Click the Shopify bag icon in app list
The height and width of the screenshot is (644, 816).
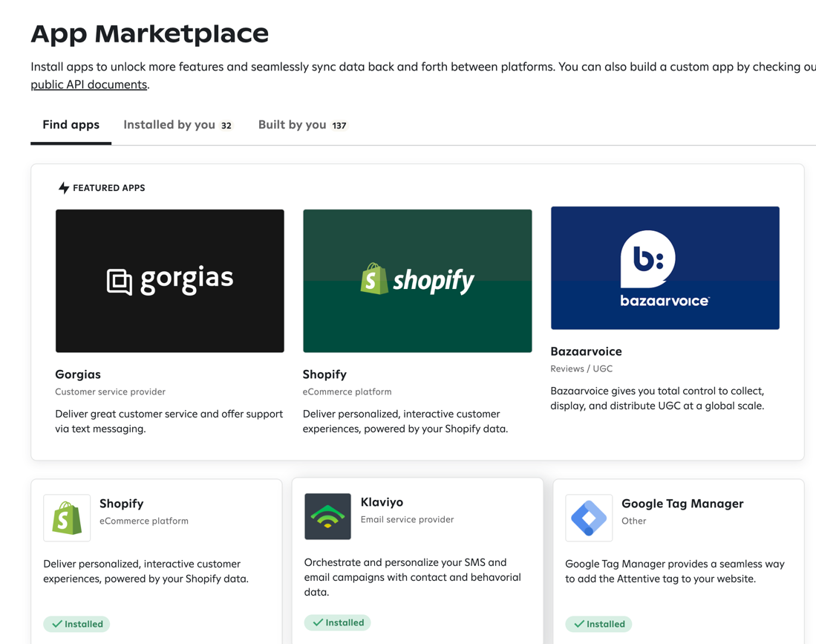pyautogui.click(x=67, y=518)
